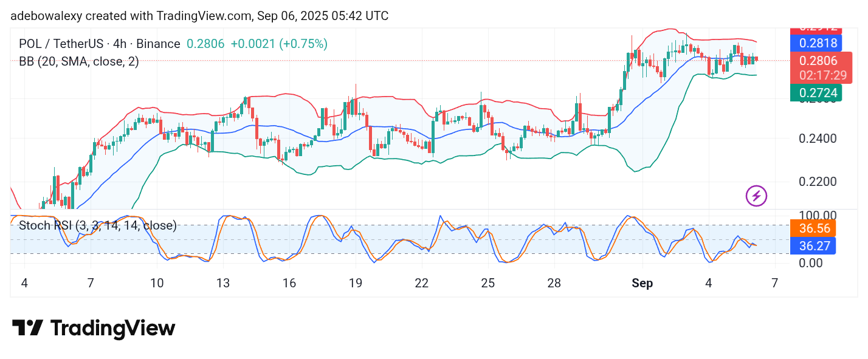Click the 25 date axis label
The width and height of the screenshot is (868, 359).
tap(487, 283)
